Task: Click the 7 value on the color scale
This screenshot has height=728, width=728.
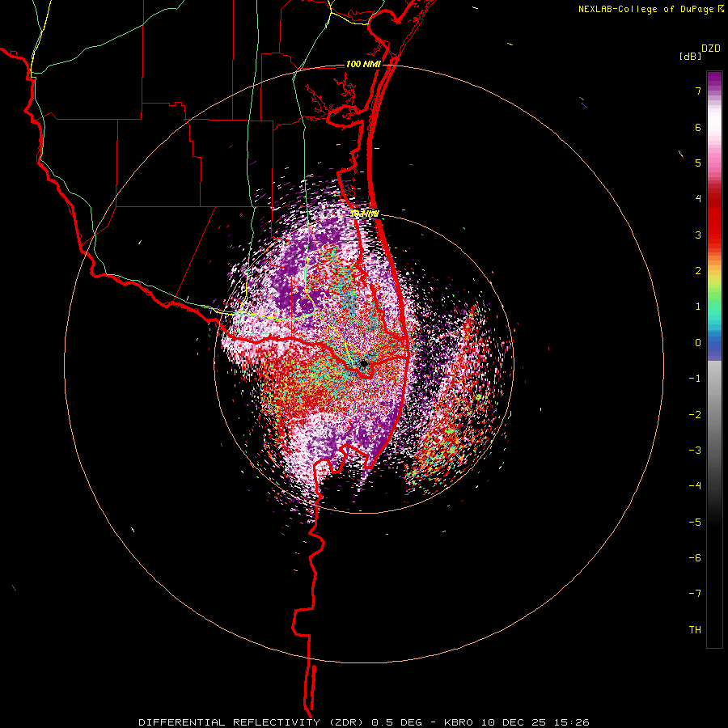Action: pos(698,91)
